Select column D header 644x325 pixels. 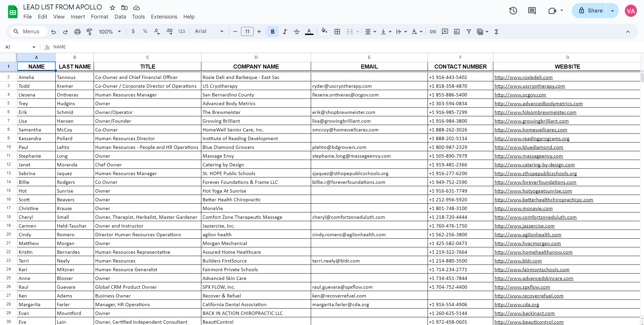[x=256, y=57]
